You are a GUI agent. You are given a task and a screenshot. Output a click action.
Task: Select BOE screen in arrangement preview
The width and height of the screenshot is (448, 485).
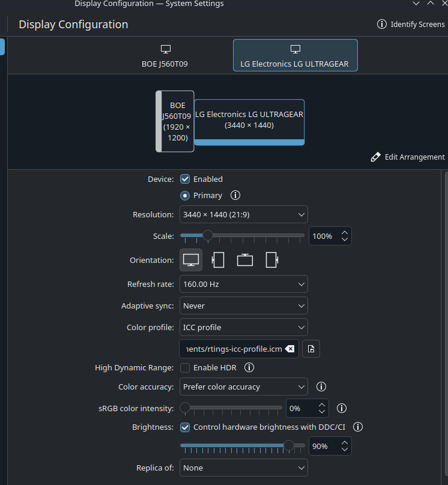[175, 121]
